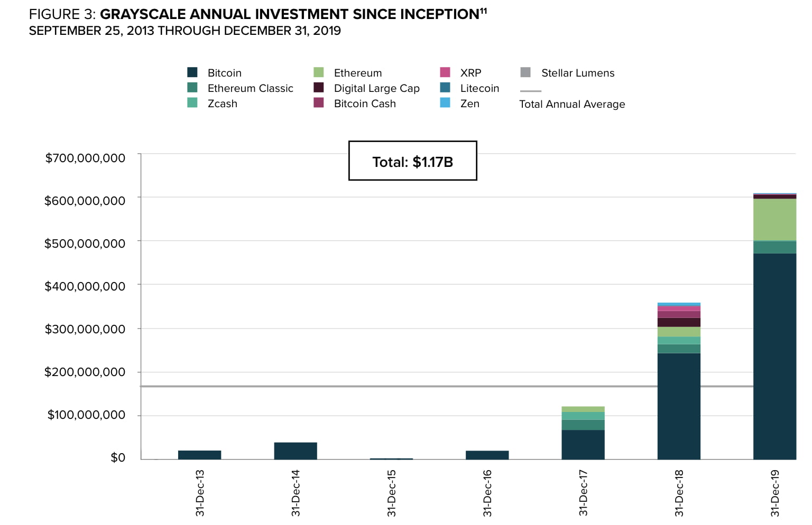Click the Bitcoin segment of 31-Dec-18 bar

tap(679, 406)
